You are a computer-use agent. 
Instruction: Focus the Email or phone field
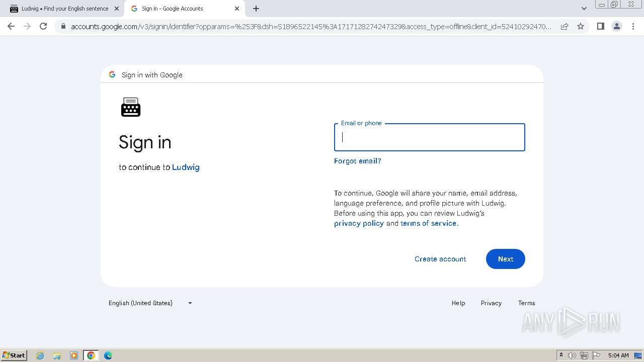tap(429, 137)
